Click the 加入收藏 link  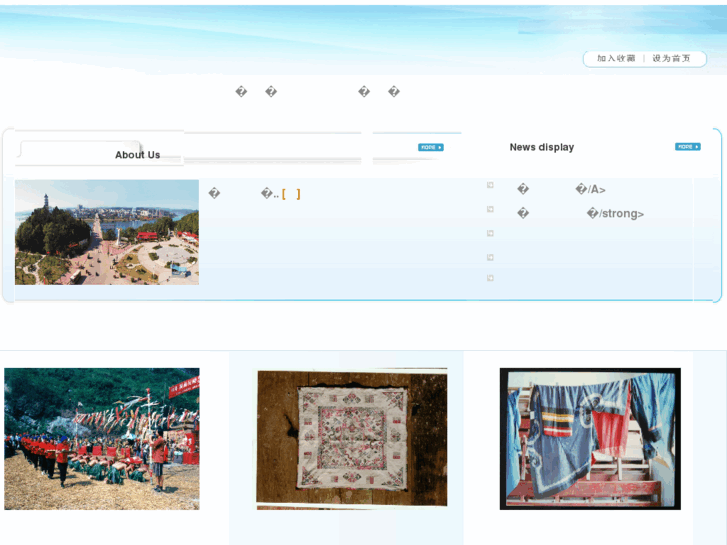click(x=616, y=58)
